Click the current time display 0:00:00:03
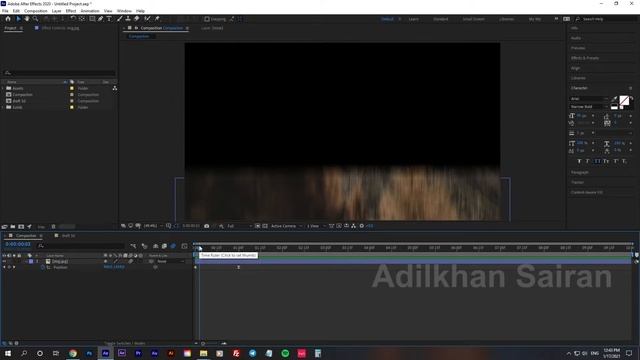The height and width of the screenshot is (360, 640). 18,244
